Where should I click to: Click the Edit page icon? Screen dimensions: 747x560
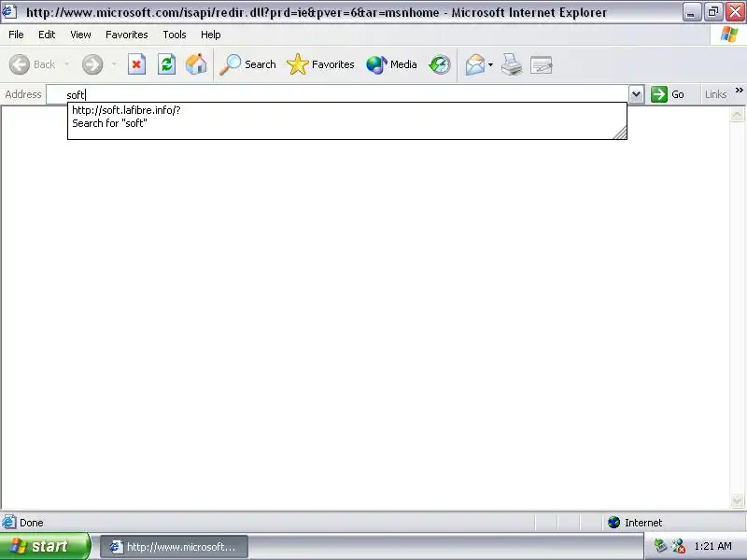click(x=542, y=64)
